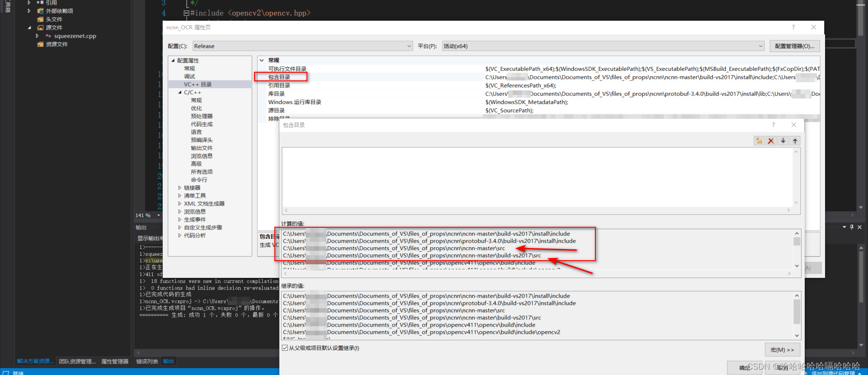This screenshot has width=868, height=375.
Task: Click the 资源文件 filter folder icon
Action: tap(40, 44)
